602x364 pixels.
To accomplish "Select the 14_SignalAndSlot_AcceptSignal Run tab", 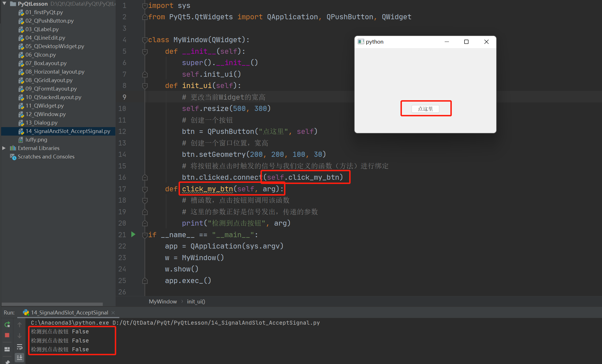I will [69, 312].
